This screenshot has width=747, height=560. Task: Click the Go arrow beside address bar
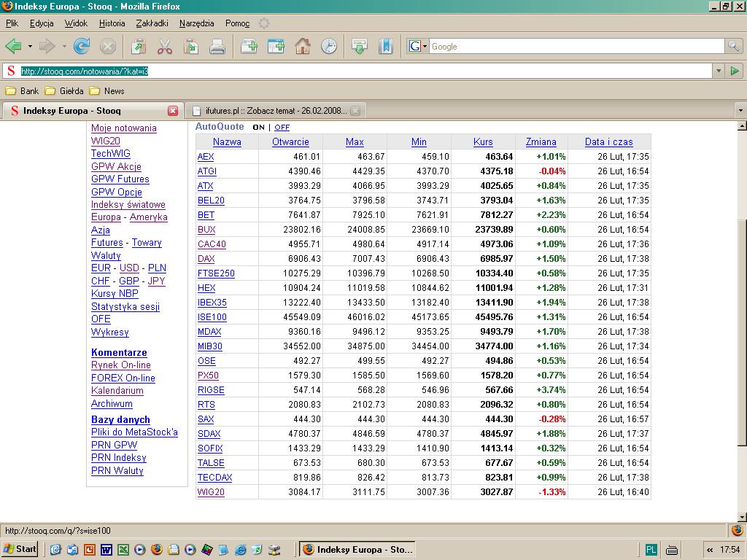pos(735,71)
